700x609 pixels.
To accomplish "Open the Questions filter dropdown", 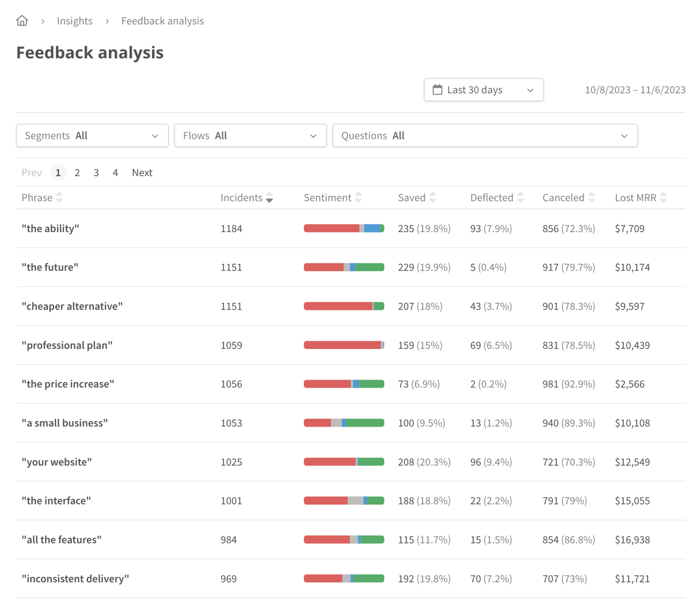I will [x=485, y=135].
